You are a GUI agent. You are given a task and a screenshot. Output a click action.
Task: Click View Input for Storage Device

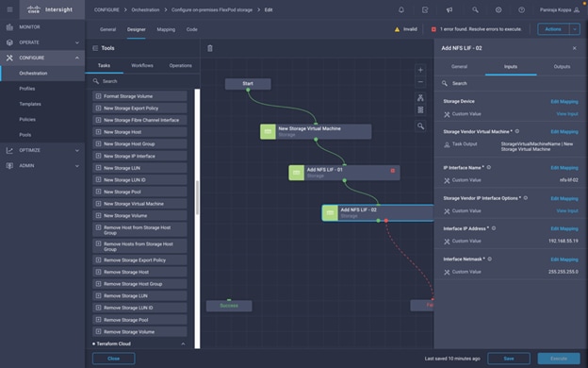click(x=567, y=114)
